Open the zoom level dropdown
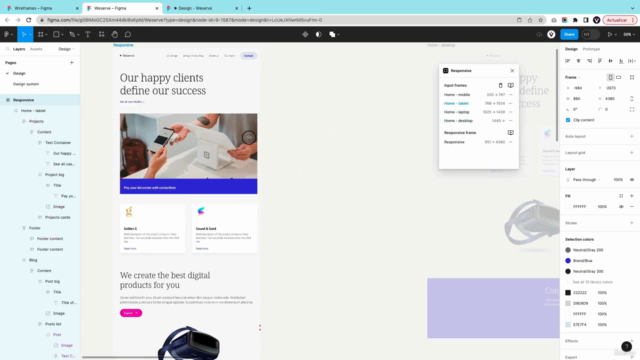Screen dimensions: 640x360 (629, 35)
